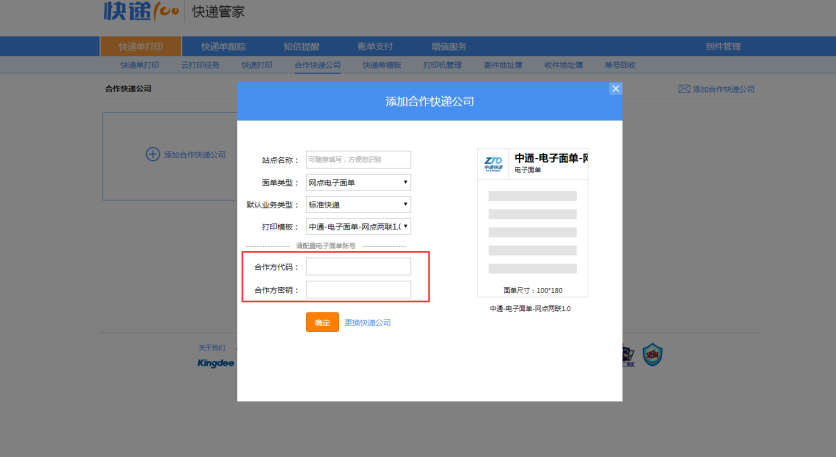
Task: Click the 中通-电子面单-网点两联1.0 caption
Action: coord(530,309)
